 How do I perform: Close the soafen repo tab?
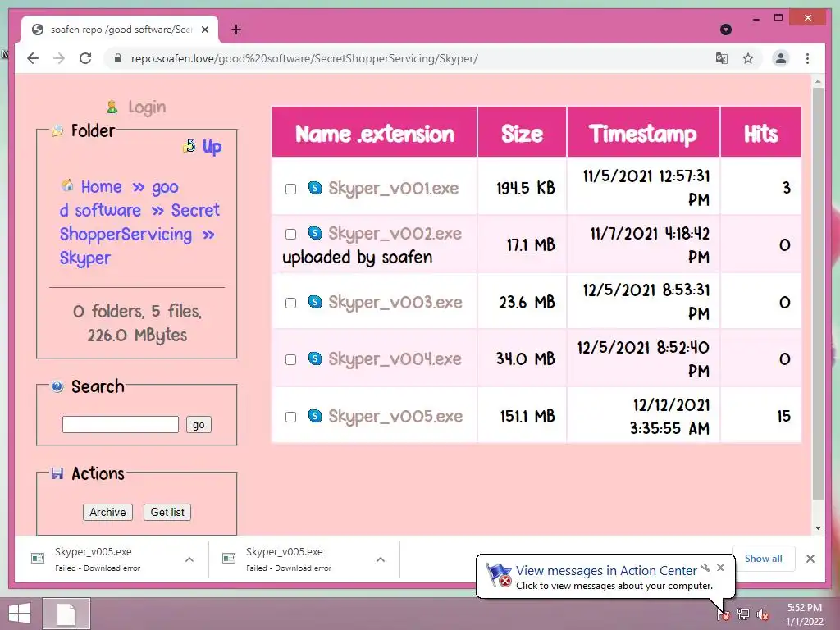click(205, 30)
